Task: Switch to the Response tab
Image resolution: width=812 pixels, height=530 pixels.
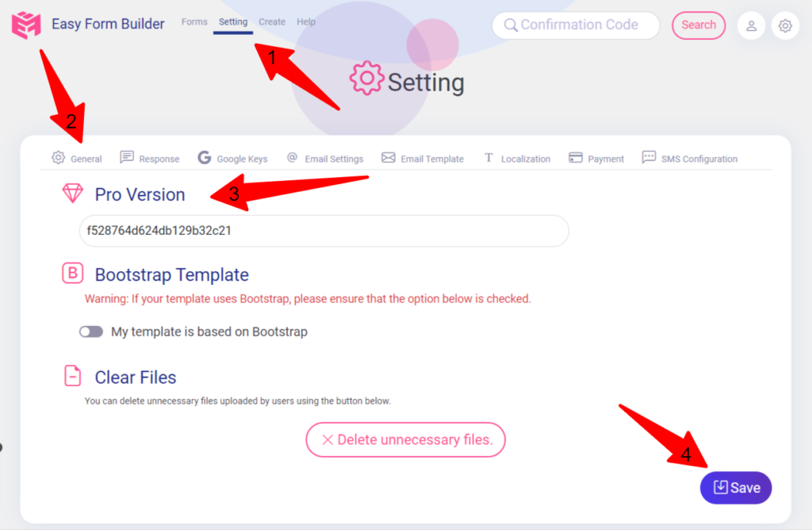Action: point(150,158)
